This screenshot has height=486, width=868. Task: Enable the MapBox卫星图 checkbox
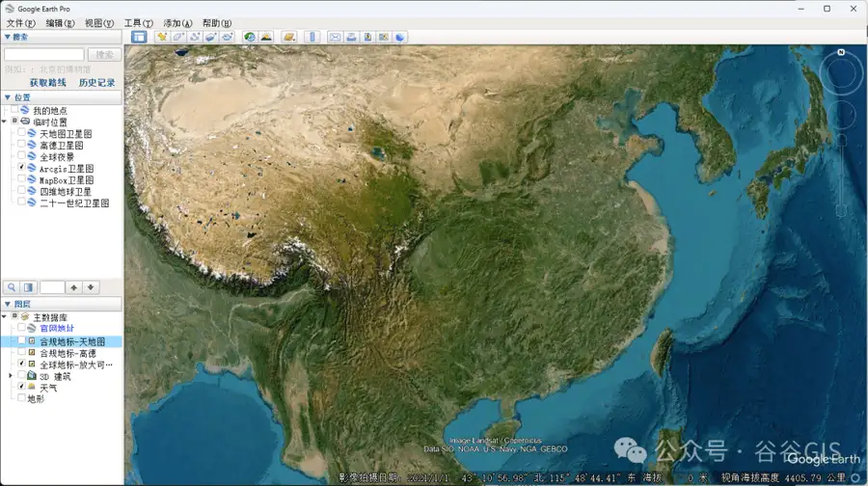(x=21, y=179)
